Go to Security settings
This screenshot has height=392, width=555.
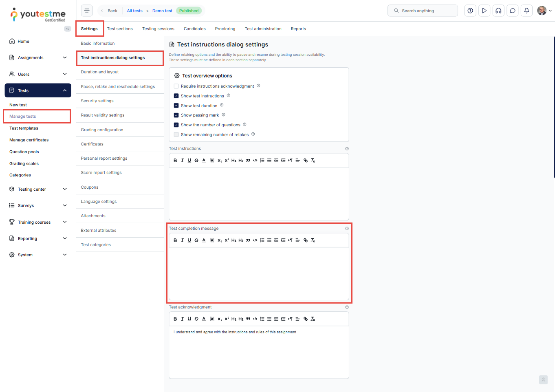[120, 101]
